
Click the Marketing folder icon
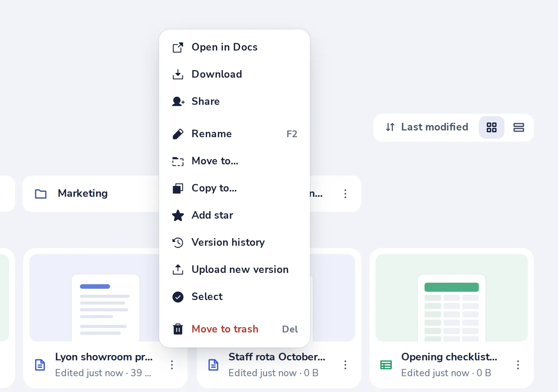[41, 194]
